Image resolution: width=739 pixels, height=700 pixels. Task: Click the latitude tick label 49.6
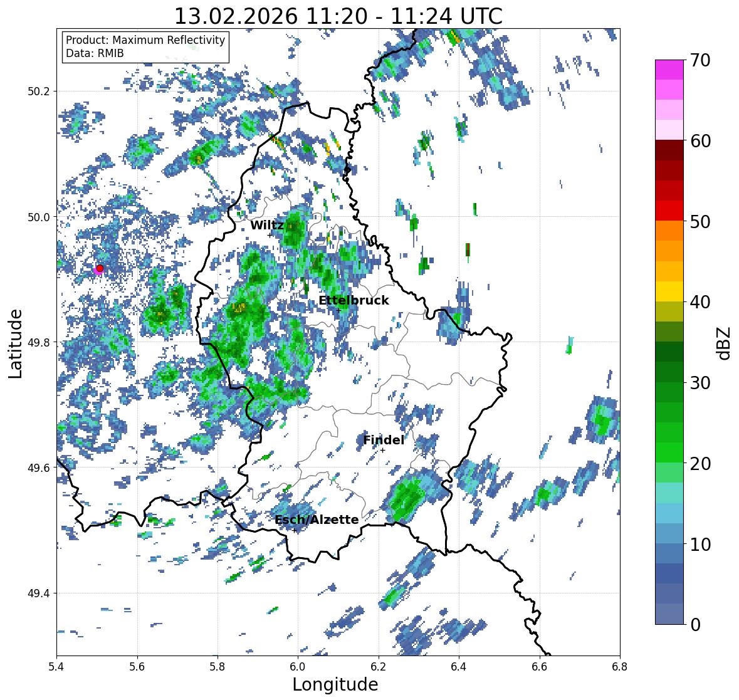click(x=39, y=468)
